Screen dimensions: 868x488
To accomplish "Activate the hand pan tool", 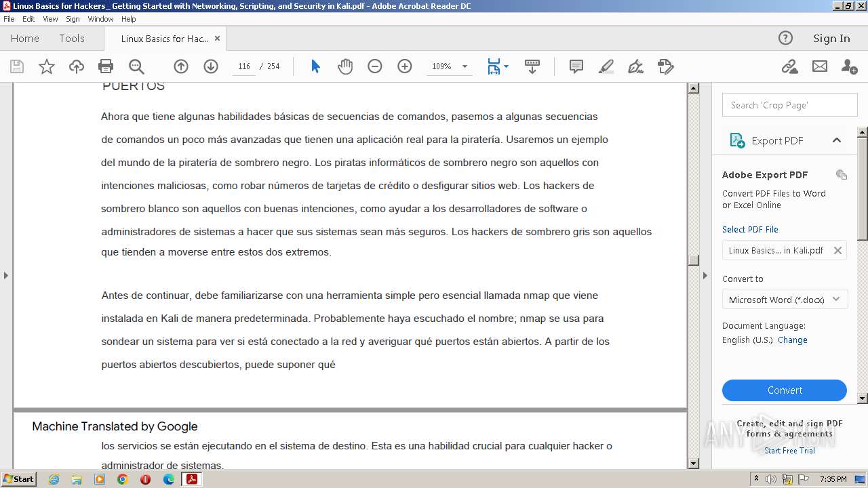I will [345, 66].
